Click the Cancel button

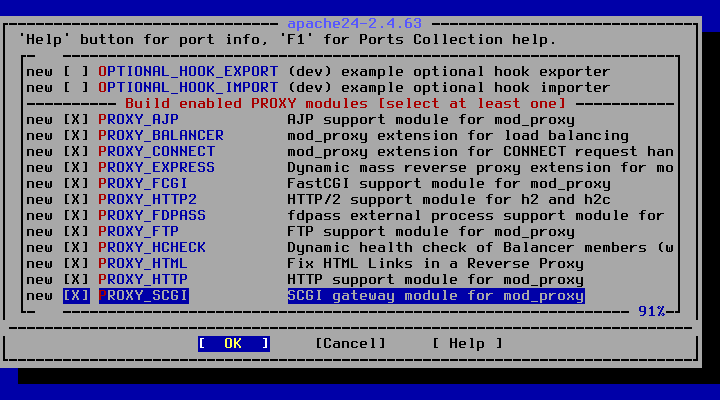[350, 344]
